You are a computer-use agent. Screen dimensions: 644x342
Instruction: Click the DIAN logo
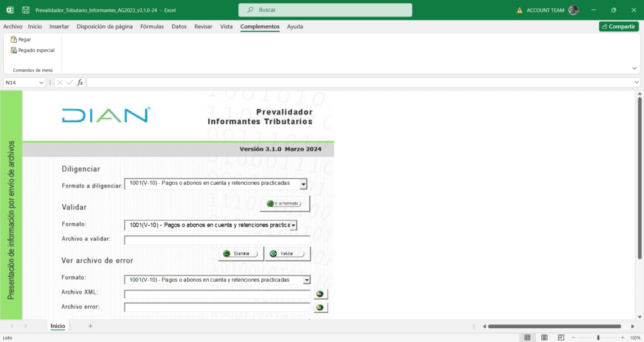106,115
